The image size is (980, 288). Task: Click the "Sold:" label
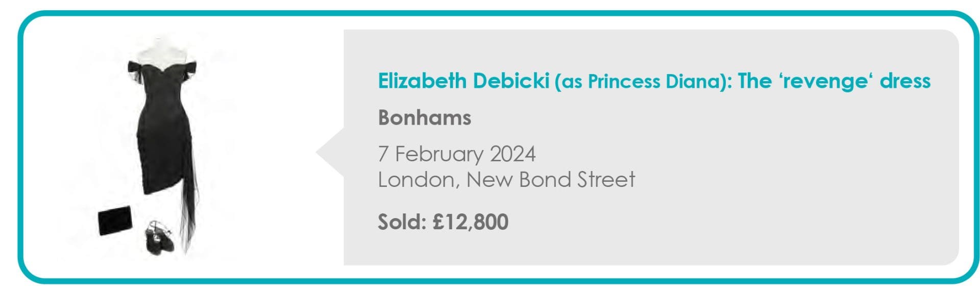402,222
